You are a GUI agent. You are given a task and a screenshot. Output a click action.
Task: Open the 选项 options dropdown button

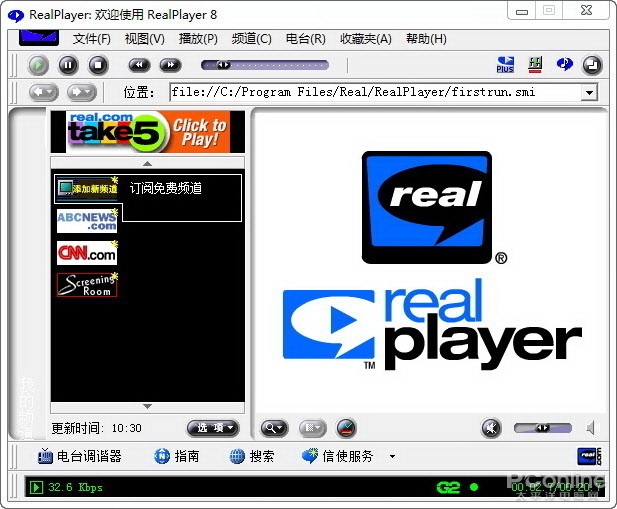click(x=213, y=428)
